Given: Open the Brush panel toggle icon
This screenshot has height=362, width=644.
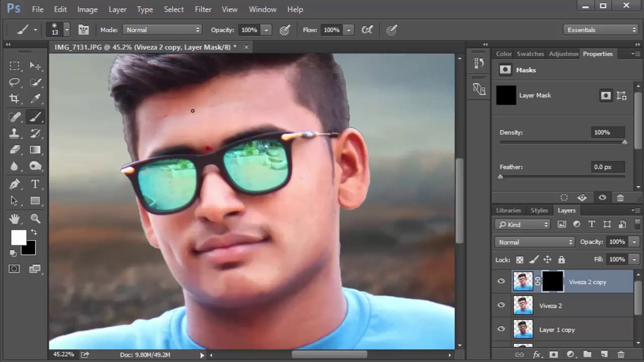Looking at the screenshot, I should pyautogui.click(x=84, y=30).
